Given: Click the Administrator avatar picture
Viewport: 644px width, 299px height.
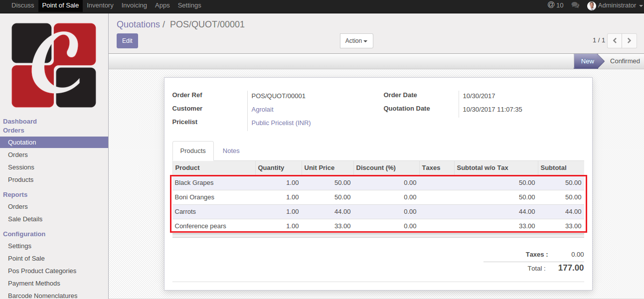Looking at the screenshot, I should (x=591, y=5).
